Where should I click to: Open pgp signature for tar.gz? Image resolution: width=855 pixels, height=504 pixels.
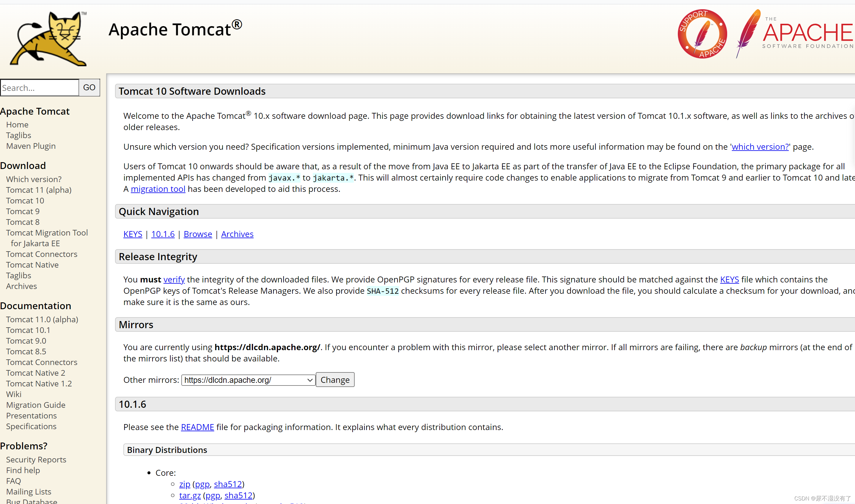pyautogui.click(x=213, y=495)
